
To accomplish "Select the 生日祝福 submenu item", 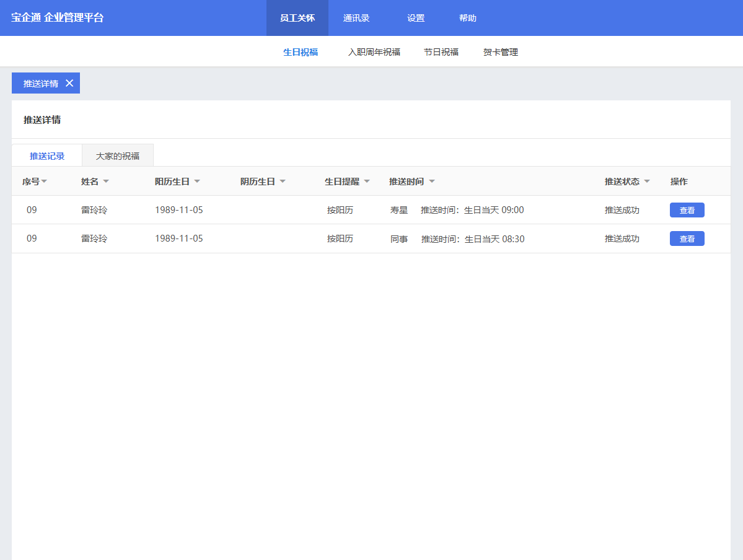I will pos(301,52).
